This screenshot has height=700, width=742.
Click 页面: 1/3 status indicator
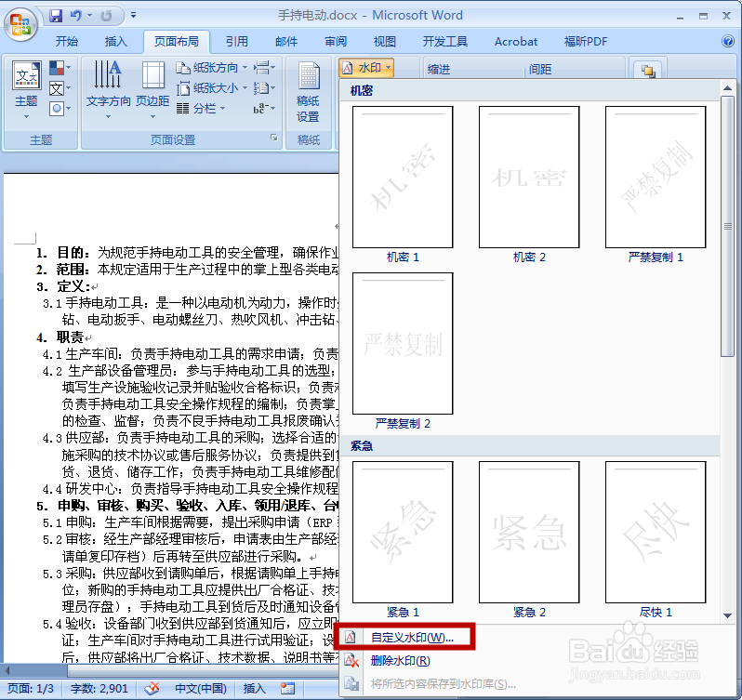31,689
